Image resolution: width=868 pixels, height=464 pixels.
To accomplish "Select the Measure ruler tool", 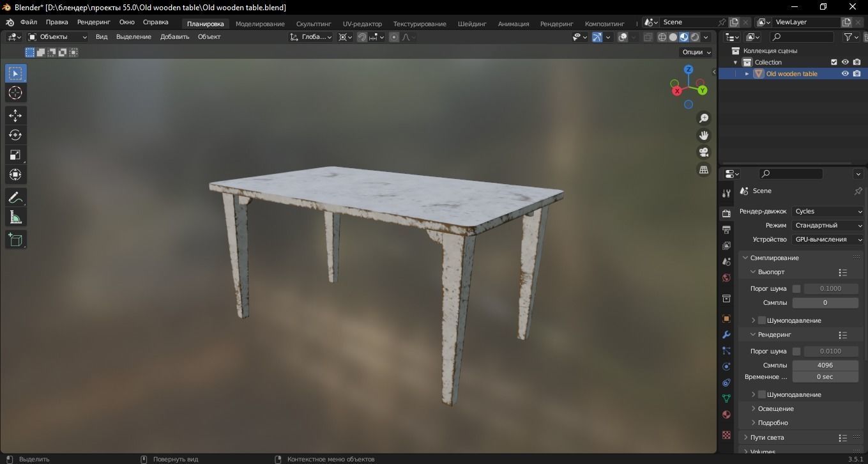I will [x=15, y=217].
